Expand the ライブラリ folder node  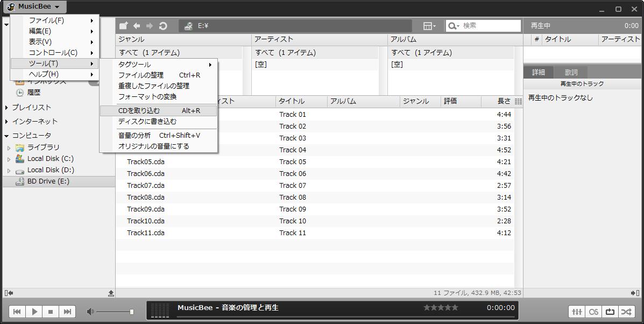(x=9, y=147)
